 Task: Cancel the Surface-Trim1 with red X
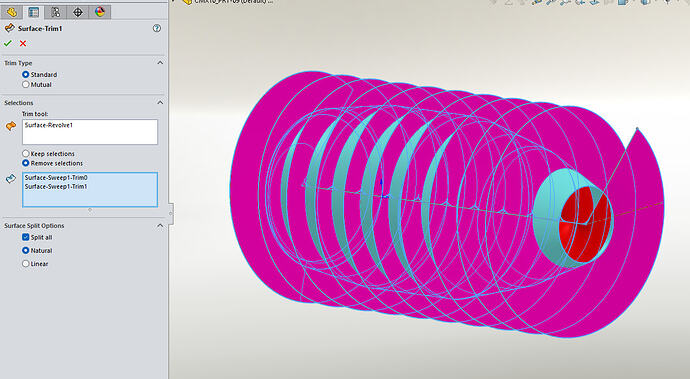click(23, 43)
